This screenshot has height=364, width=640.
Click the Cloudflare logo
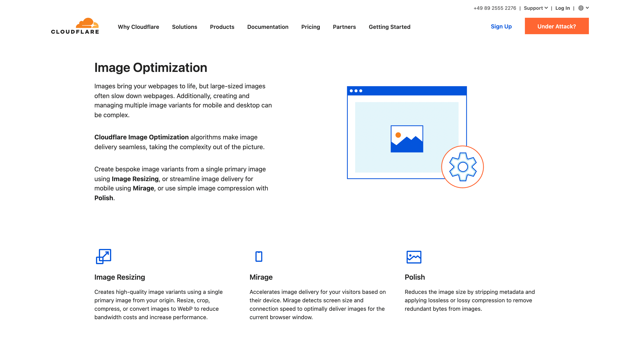coord(75,26)
